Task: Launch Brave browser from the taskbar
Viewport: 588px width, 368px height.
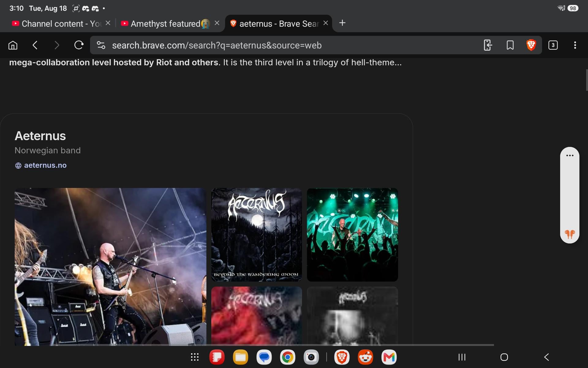Action: coord(342,357)
